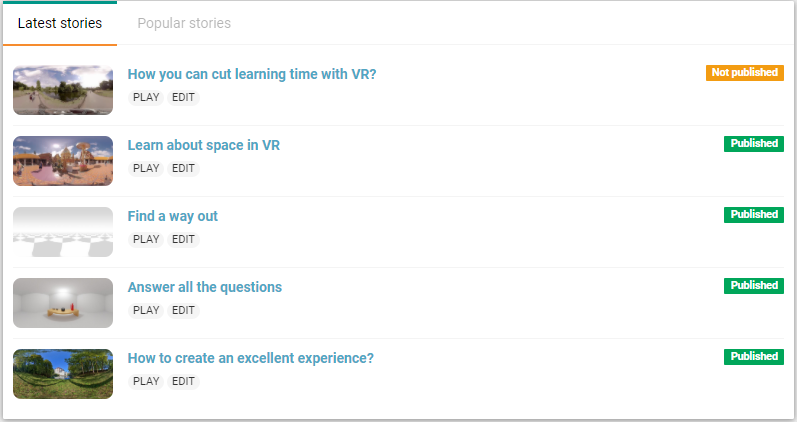Edit the 'excellent experience' story
This screenshot has width=797, height=423.
(183, 382)
